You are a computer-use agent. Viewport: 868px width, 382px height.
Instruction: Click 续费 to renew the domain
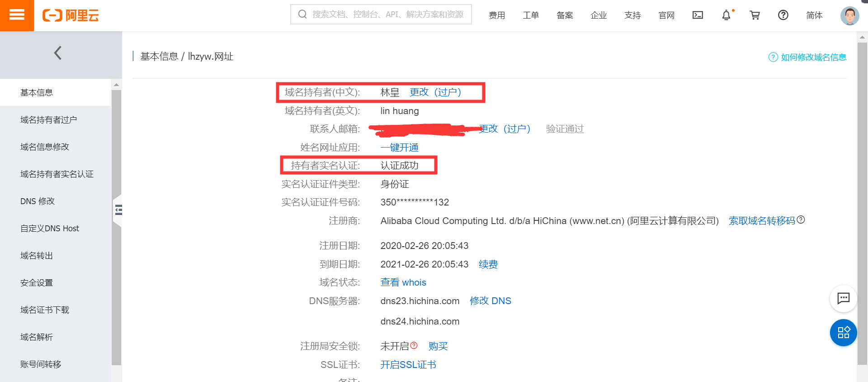pyautogui.click(x=488, y=264)
